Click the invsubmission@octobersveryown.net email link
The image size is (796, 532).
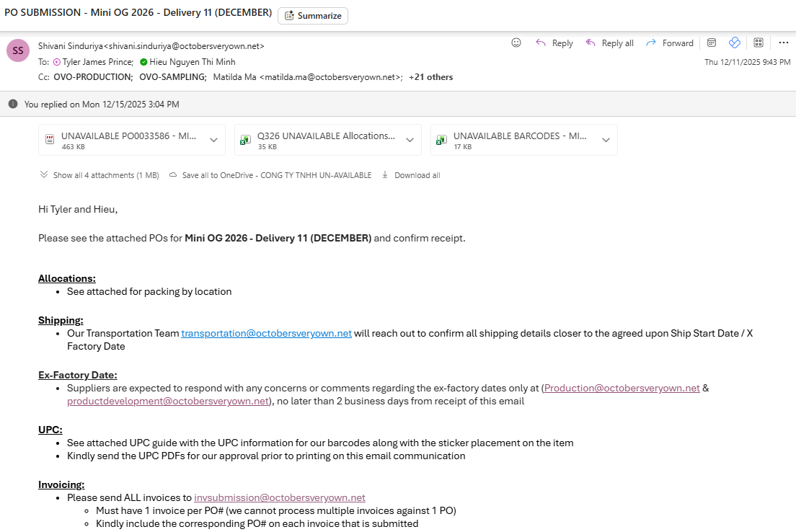[x=279, y=497]
